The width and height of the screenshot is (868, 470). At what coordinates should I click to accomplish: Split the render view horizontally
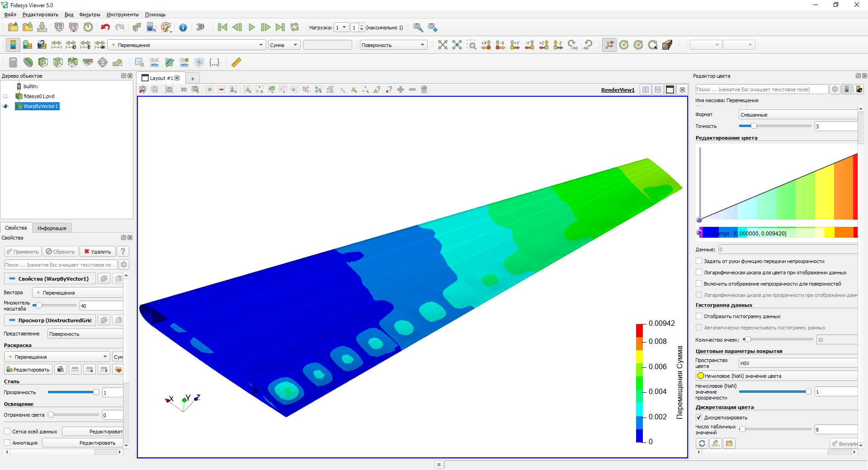pyautogui.click(x=646, y=89)
